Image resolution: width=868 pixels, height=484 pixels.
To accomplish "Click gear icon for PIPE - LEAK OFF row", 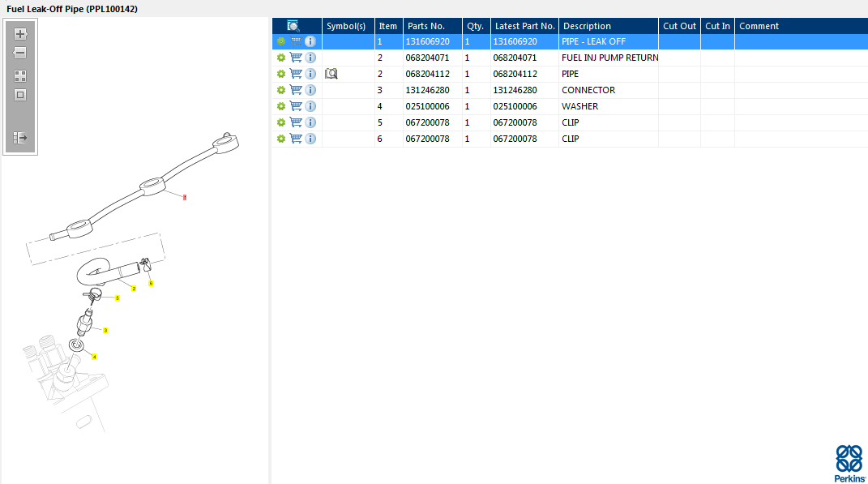I will click(x=281, y=41).
